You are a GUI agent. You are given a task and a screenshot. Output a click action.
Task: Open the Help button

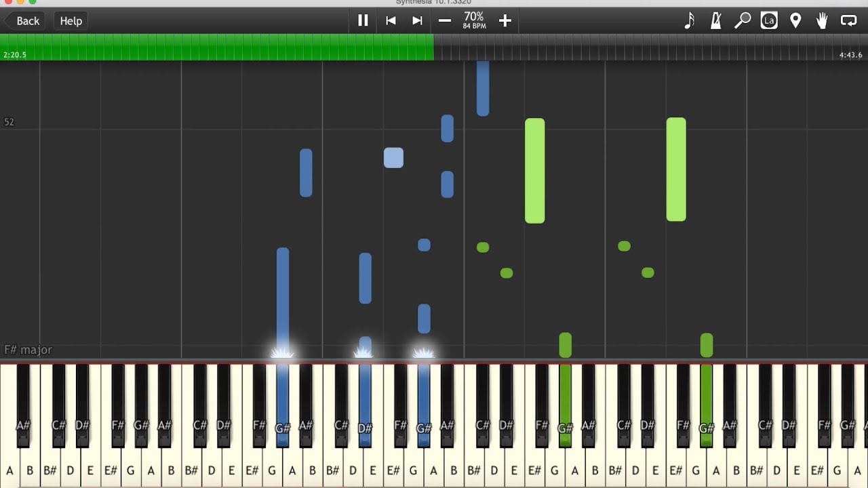71,21
